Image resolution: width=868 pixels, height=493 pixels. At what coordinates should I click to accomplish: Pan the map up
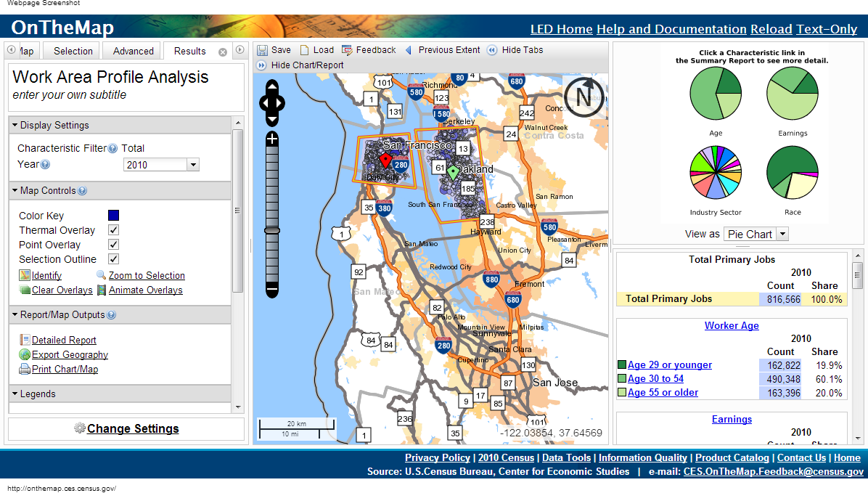272,86
